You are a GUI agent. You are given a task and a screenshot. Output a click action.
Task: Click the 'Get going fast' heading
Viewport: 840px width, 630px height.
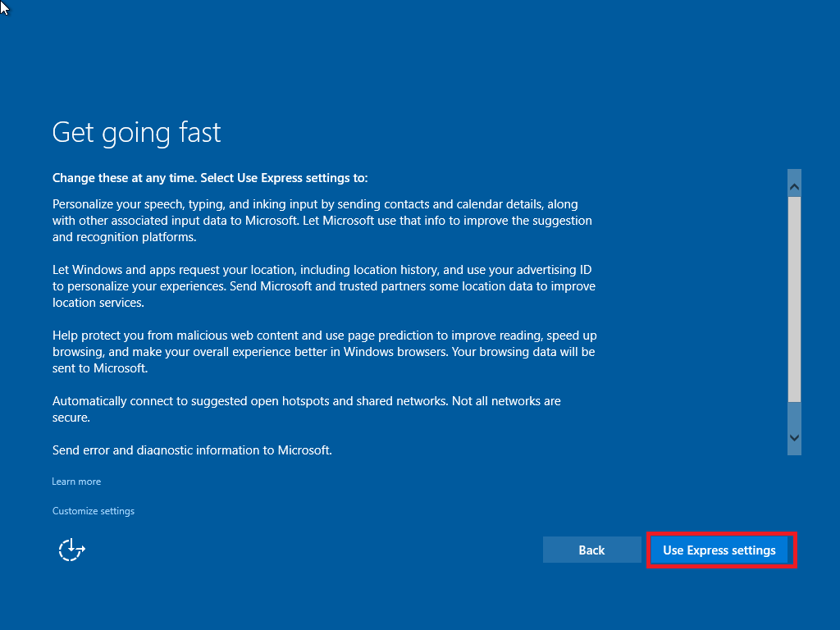[136, 132]
